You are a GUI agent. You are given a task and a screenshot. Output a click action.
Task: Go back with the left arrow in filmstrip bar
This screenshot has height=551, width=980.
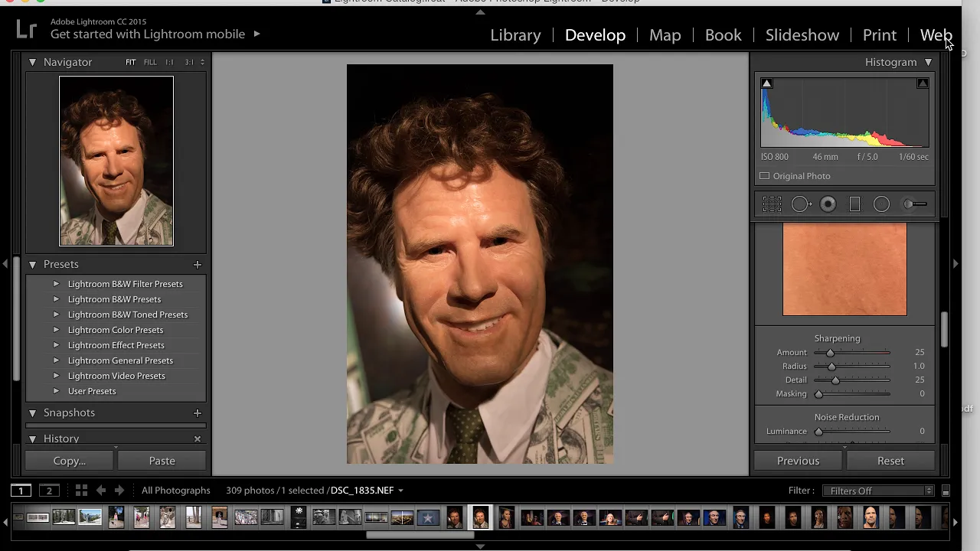point(101,491)
